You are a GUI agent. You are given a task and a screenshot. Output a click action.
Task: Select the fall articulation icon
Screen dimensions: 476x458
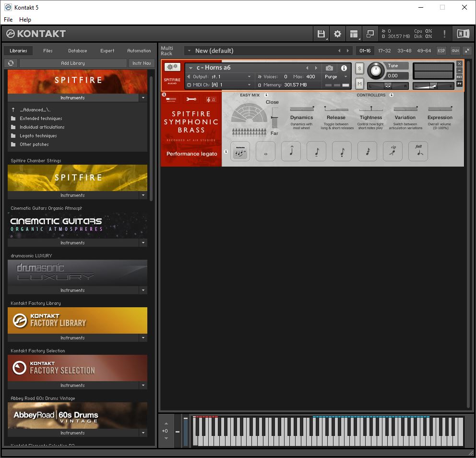(x=418, y=151)
